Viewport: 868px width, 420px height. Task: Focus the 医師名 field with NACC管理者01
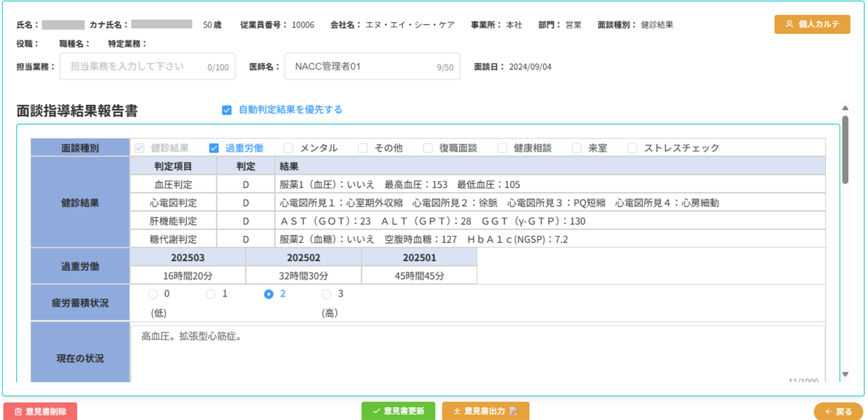(363, 67)
